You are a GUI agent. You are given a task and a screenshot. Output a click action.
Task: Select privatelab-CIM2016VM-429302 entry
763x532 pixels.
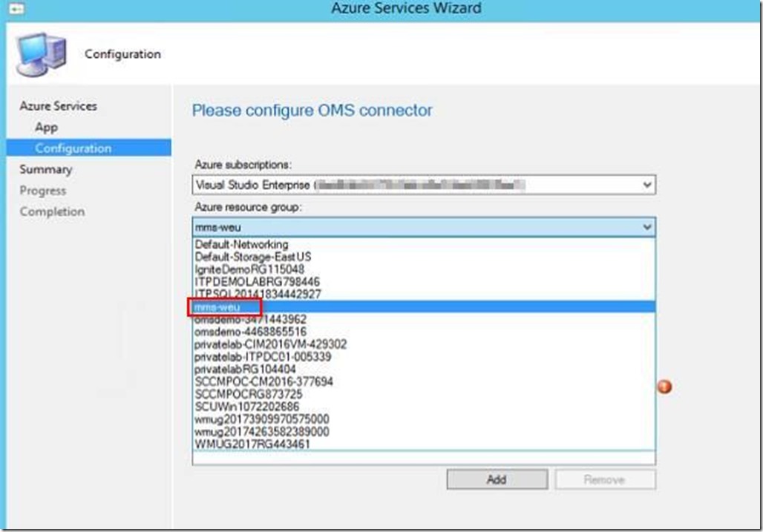(270, 344)
